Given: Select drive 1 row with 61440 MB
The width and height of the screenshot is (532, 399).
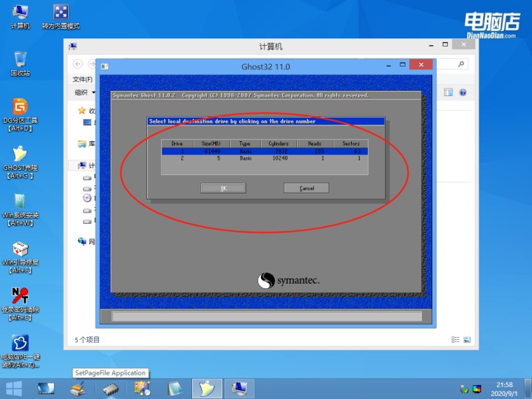Looking at the screenshot, I should click(265, 151).
